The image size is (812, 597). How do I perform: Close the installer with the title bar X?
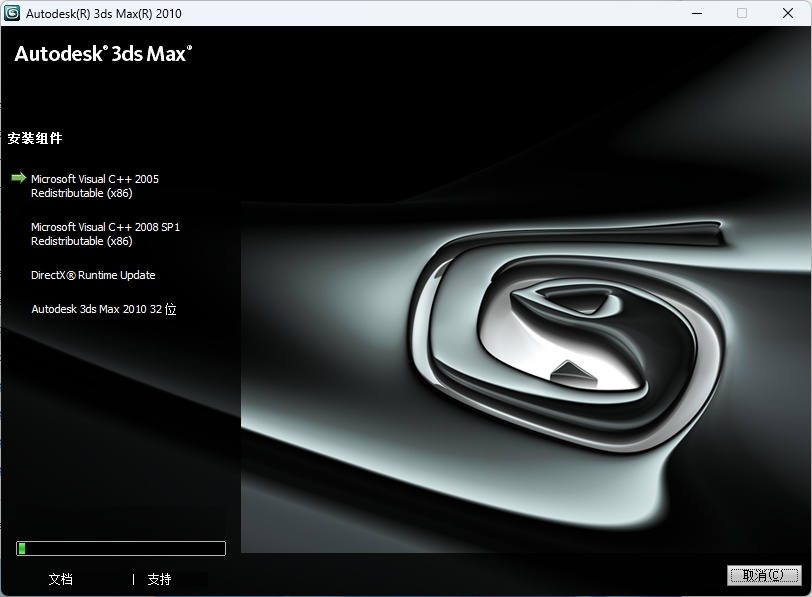pyautogui.click(x=787, y=13)
